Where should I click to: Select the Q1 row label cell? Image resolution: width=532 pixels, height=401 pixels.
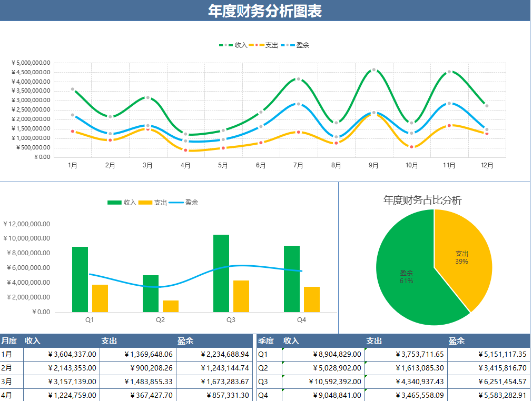tap(269, 355)
